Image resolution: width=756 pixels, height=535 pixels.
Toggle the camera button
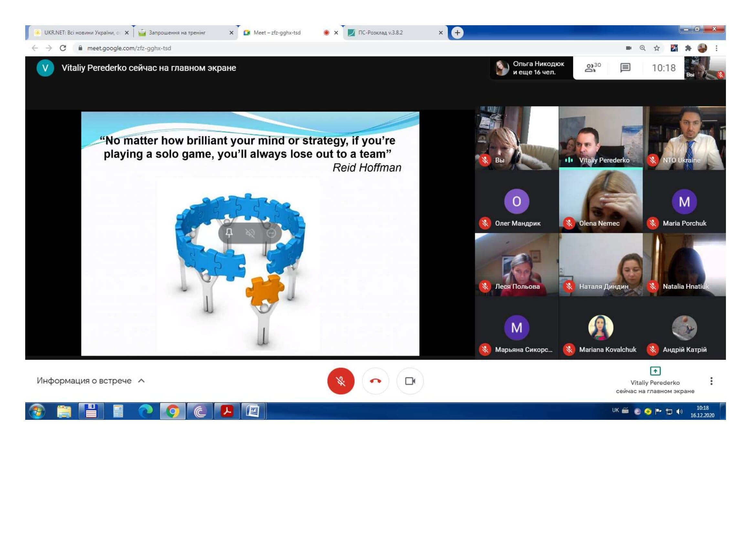pyautogui.click(x=410, y=381)
